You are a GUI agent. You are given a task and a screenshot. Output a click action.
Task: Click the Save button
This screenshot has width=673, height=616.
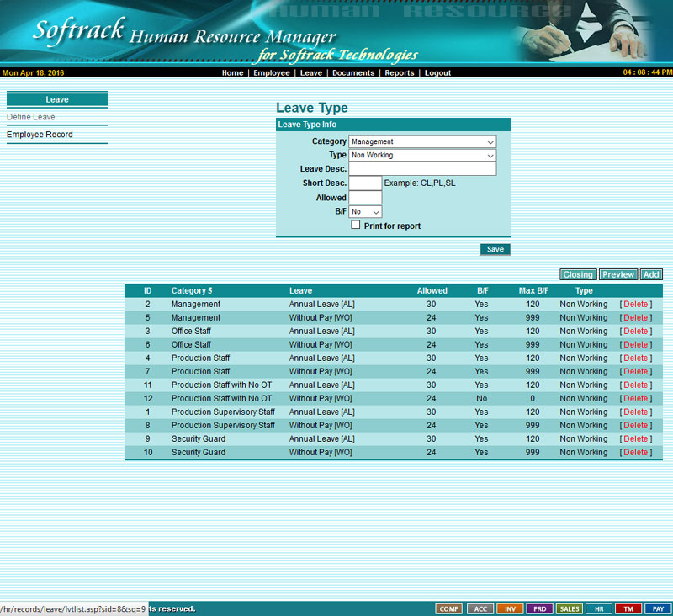pos(495,249)
